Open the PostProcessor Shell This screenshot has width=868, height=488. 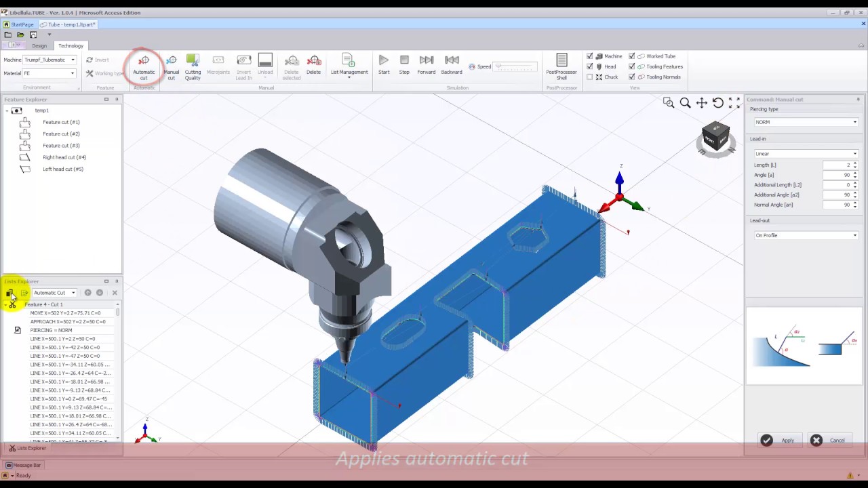pyautogui.click(x=561, y=66)
